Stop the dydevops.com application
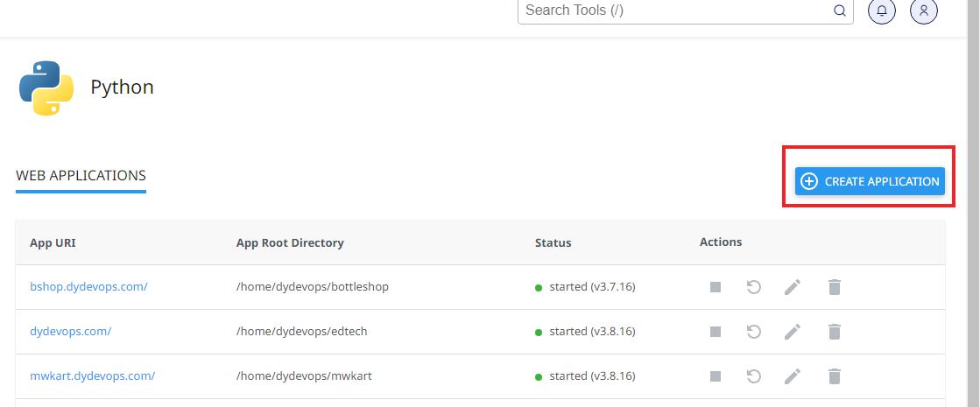Viewport: 980px width, 407px height. [716, 332]
